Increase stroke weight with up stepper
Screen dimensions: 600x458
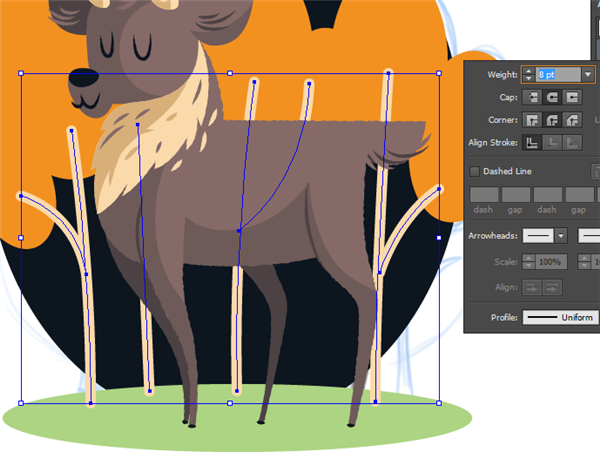pyautogui.click(x=528, y=71)
